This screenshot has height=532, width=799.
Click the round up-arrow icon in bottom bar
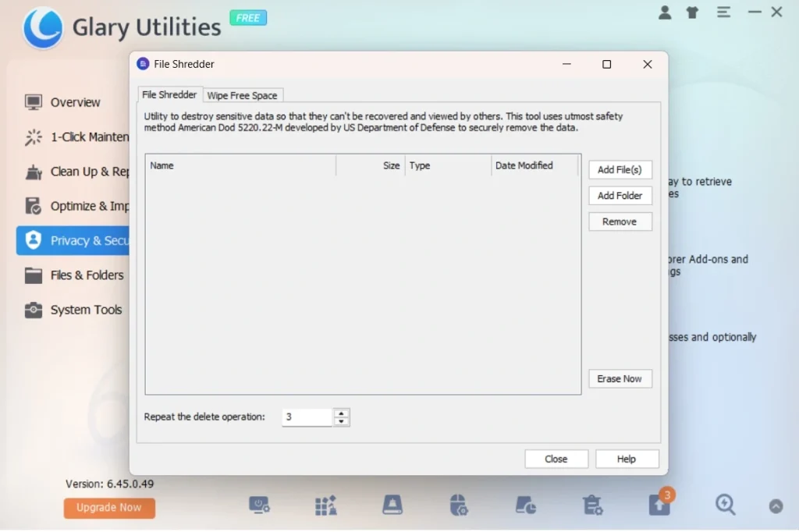776,506
